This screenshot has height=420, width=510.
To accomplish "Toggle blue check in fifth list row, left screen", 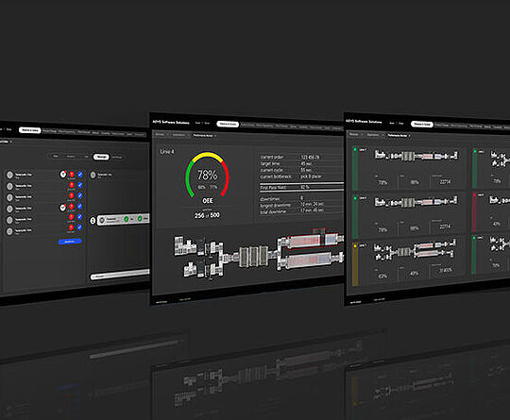I will tap(80, 216).
